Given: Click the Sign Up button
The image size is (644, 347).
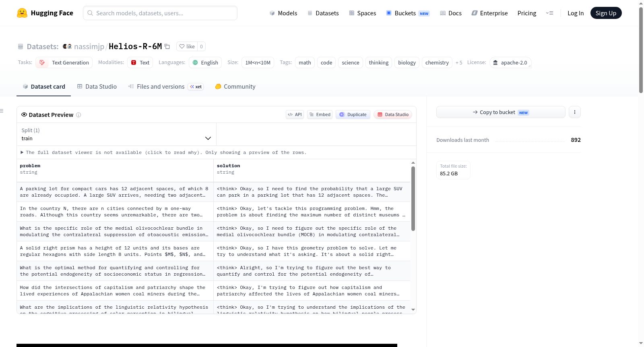Looking at the screenshot, I should (x=606, y=13).
